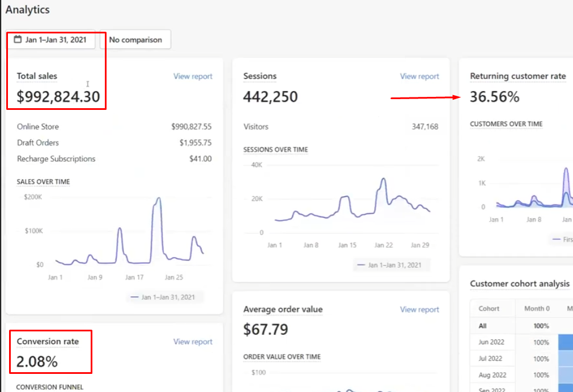The width and height of the screenshot is (573, 392).
Task: Click the Jan 22 label on sessions chart axis
Action: coord(383,245)
